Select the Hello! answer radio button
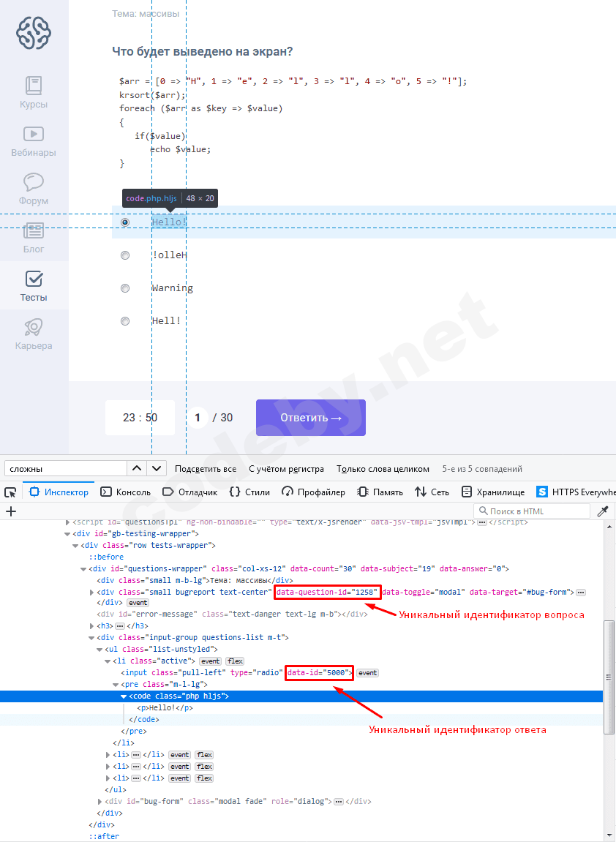This screenshot has height=842, width=616. click(125, 222)
